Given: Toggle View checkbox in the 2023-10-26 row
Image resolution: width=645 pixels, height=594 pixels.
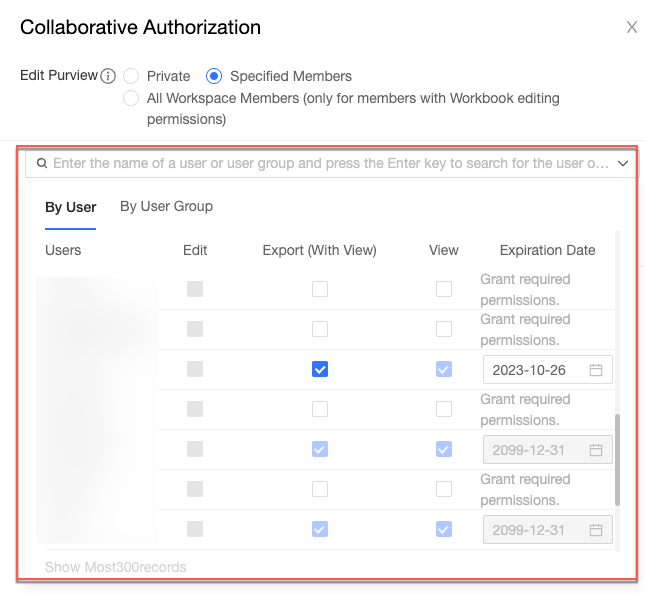Looking at the screenshot, I should (443, 369).
